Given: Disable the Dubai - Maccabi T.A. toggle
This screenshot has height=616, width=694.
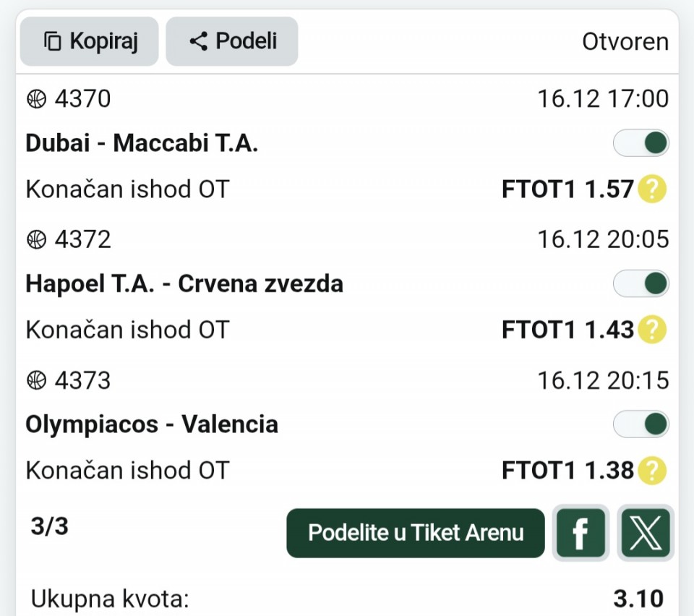Looking at the screenshot, I should point(641,143).
